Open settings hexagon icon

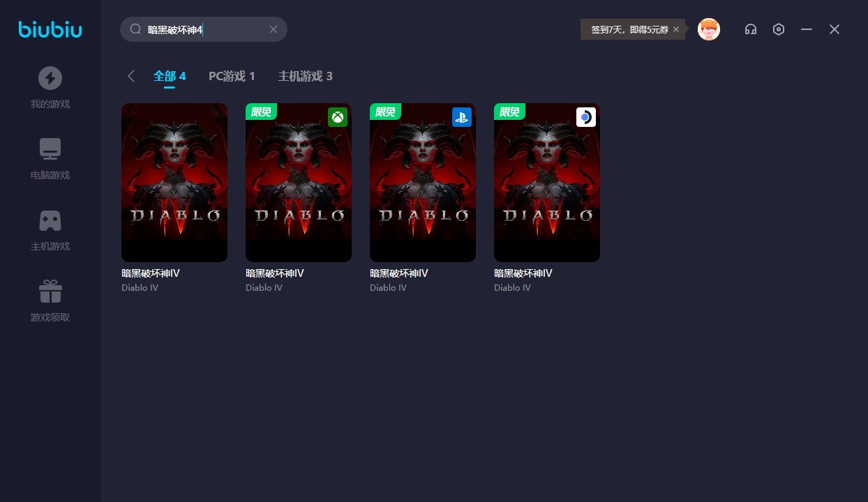779,29
